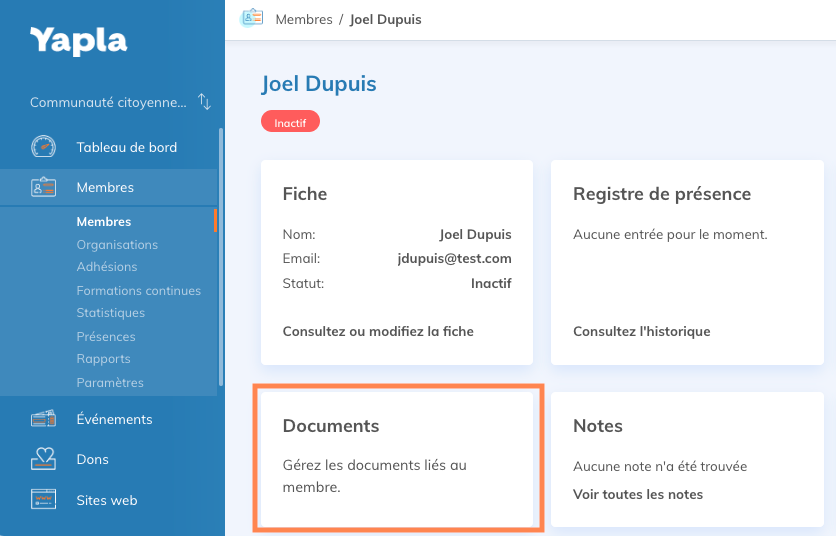Go to Formations continues
The image size is (836, 536).
pos(138,291)
